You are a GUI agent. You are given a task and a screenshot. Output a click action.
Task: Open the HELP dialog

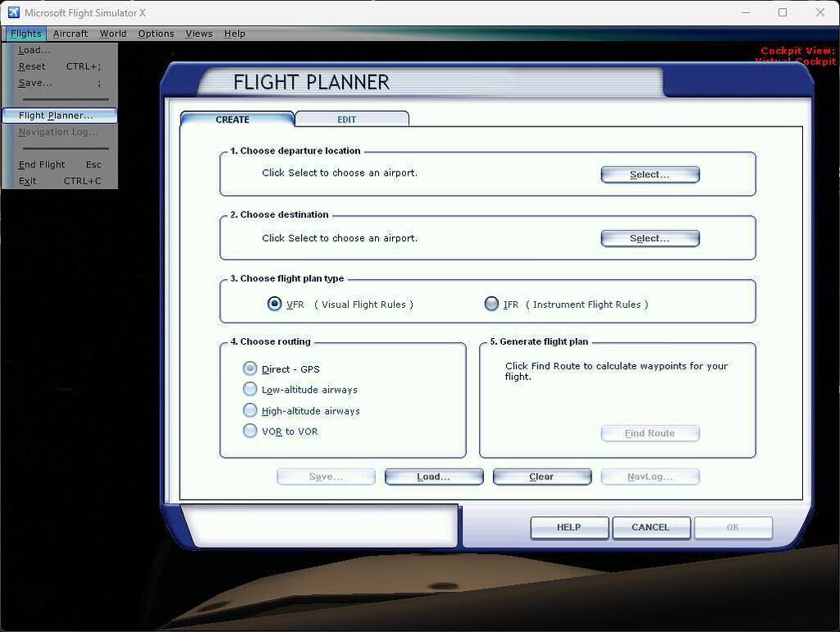[568, 528]
